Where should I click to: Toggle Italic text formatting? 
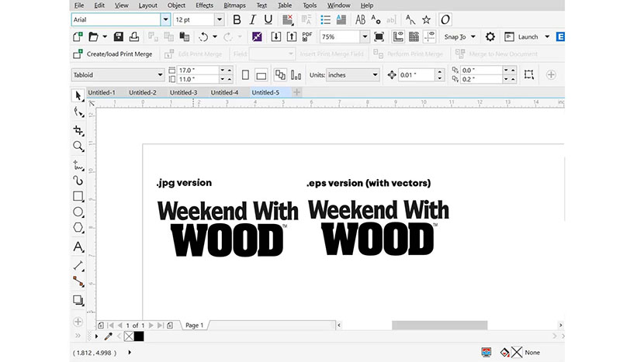252,19
